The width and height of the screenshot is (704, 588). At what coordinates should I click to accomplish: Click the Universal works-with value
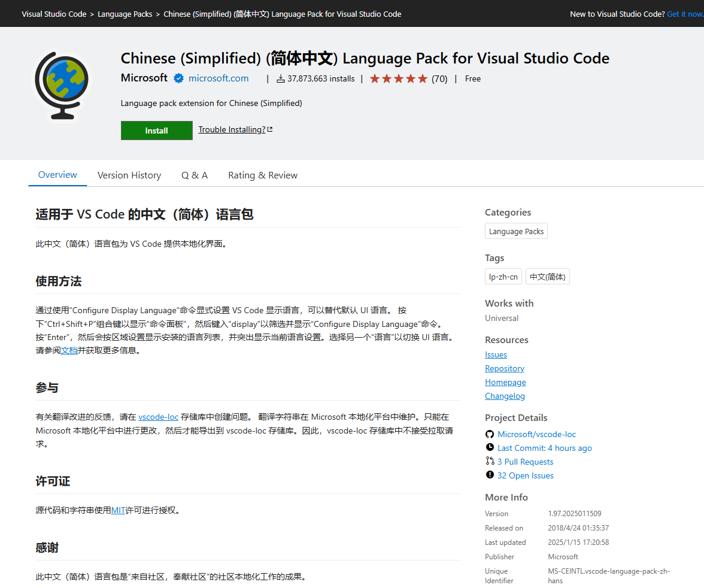click(x=502, y=318)
